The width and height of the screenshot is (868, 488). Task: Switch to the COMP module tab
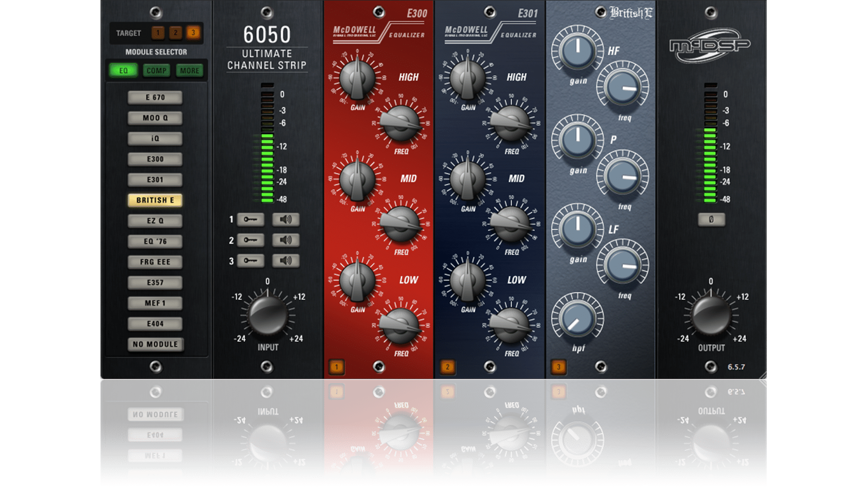[x=156, y=70]
